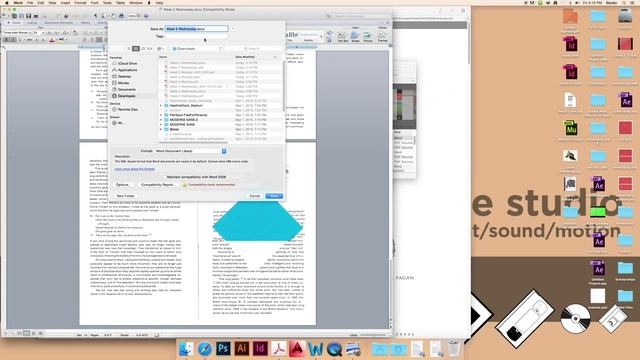The height and width of the screenshot is (360, 640).
Task: Switch save dialog to column view
Action: coord(143,49)
